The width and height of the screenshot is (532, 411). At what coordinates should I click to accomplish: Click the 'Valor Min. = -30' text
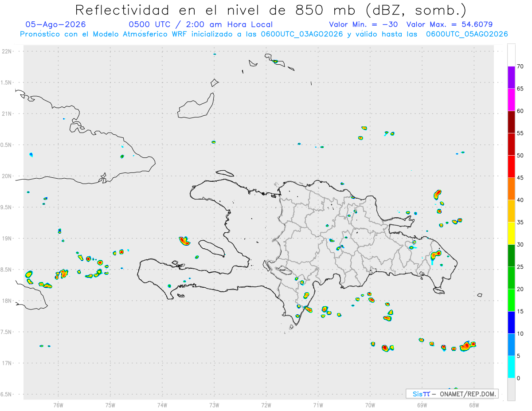(x=363, y=24)
